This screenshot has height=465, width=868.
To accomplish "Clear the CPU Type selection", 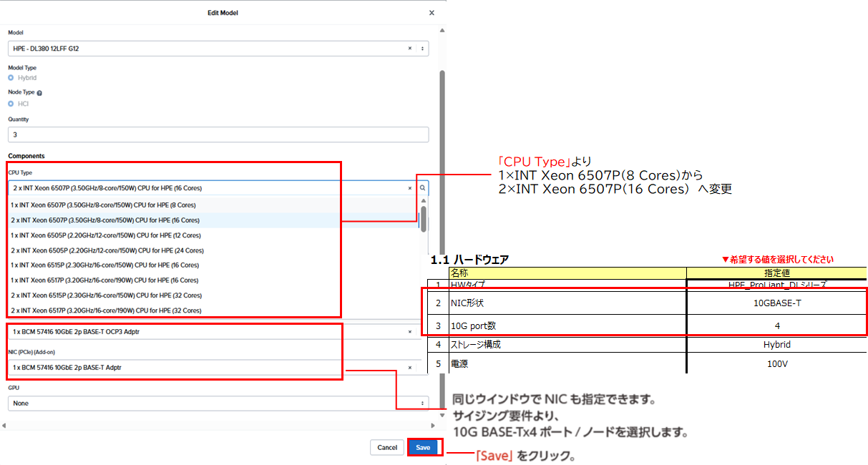I will click(x=410, y=188).
